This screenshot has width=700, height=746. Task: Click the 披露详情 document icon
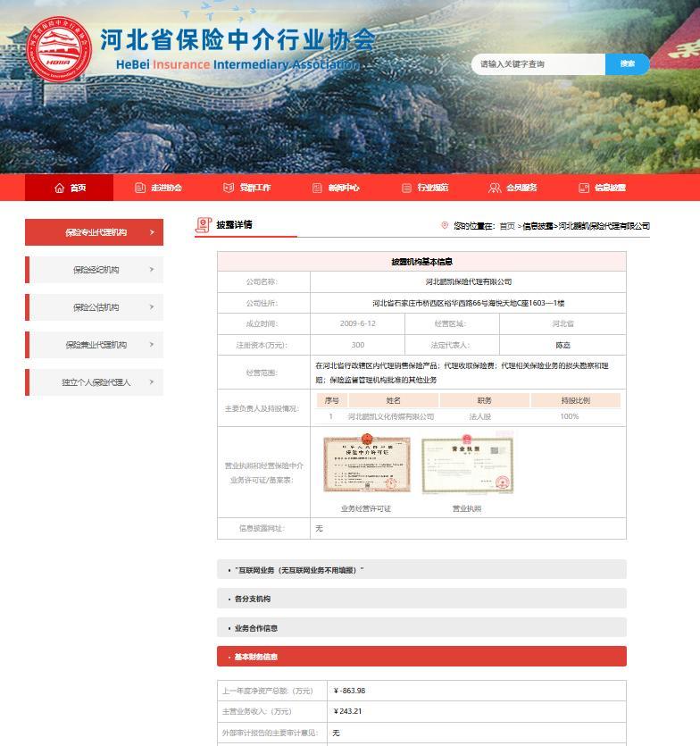[x=204, y=225]
